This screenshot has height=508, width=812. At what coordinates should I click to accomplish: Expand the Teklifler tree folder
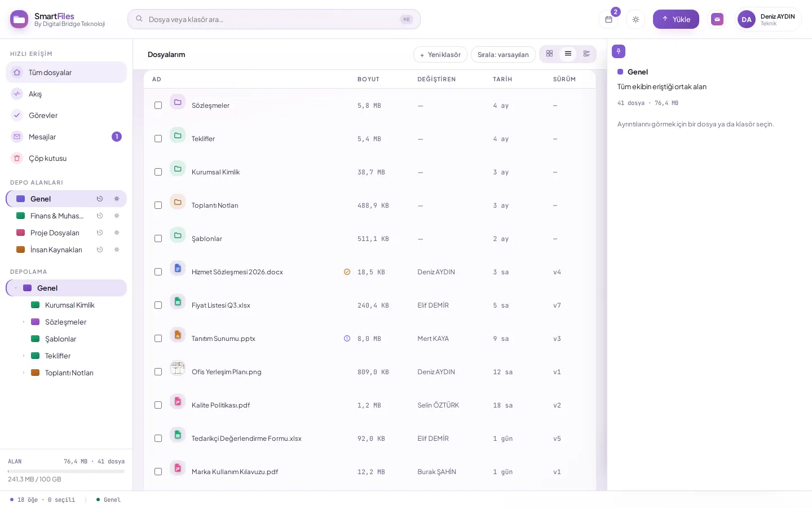(24, 356)
